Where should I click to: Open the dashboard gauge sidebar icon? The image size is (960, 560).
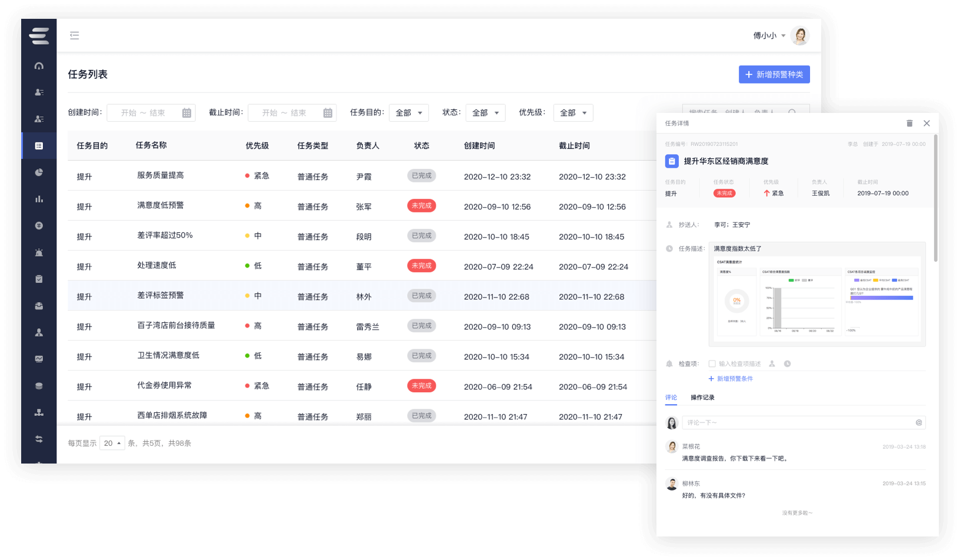pos(39,66)
